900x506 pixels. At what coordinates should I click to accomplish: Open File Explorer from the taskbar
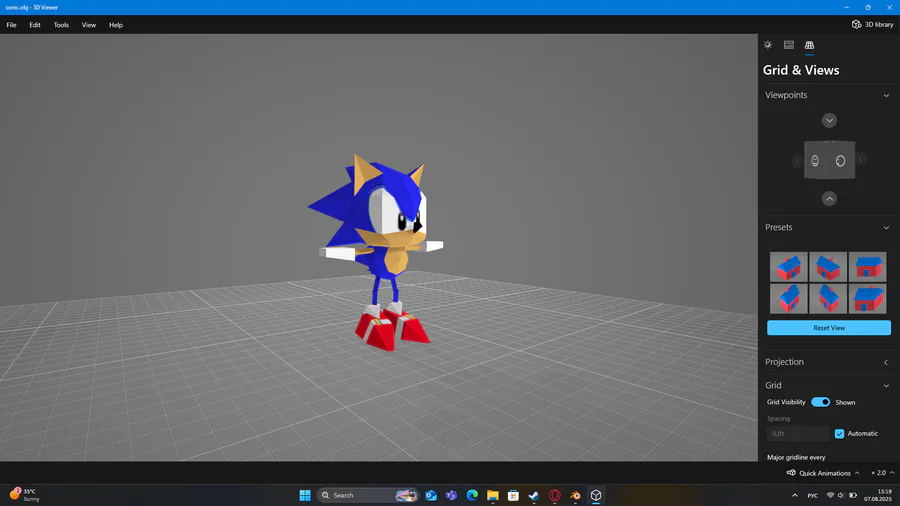(x=492, y=495)
